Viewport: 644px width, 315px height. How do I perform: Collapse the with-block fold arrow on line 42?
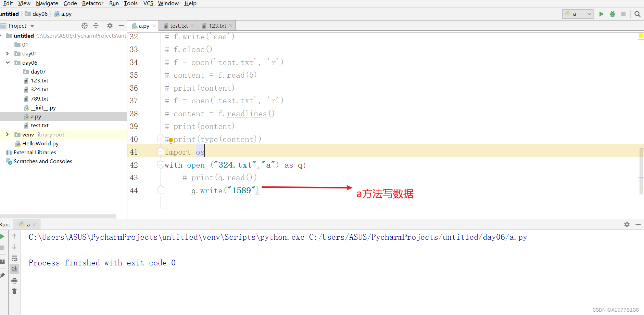[161, 165]
